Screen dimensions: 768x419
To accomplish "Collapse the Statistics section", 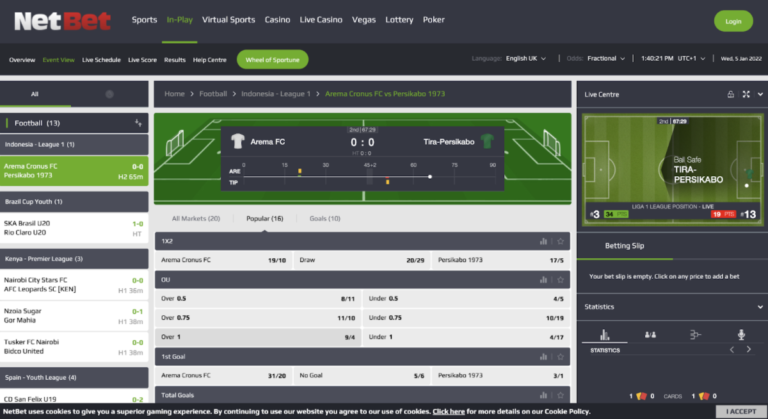I will click(760, 307).
